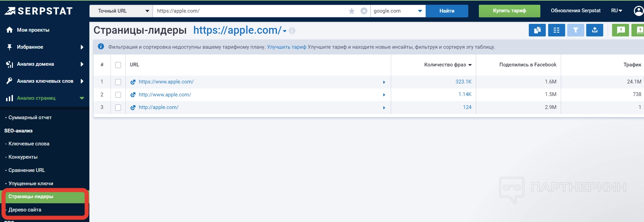
Task: Open Дерево сайта in sidebar
Action: [25, 210]
